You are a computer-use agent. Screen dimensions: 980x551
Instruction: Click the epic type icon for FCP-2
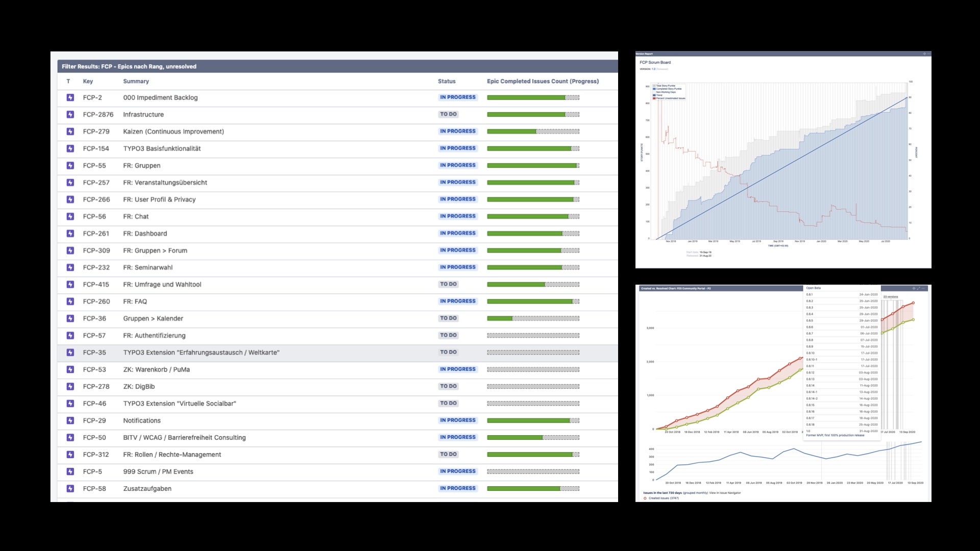[70, 97]
